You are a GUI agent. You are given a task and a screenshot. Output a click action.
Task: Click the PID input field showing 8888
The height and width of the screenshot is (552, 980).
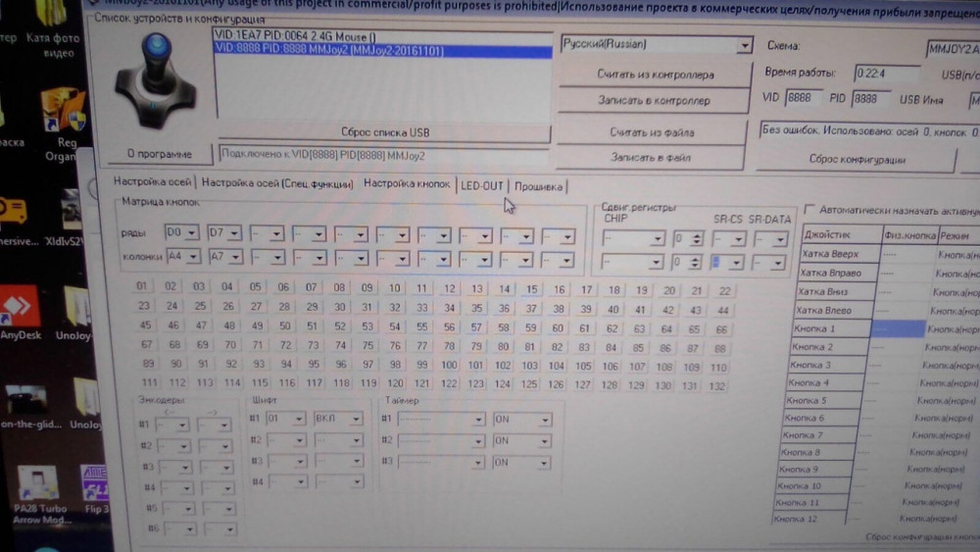click(x=870, y=99)
